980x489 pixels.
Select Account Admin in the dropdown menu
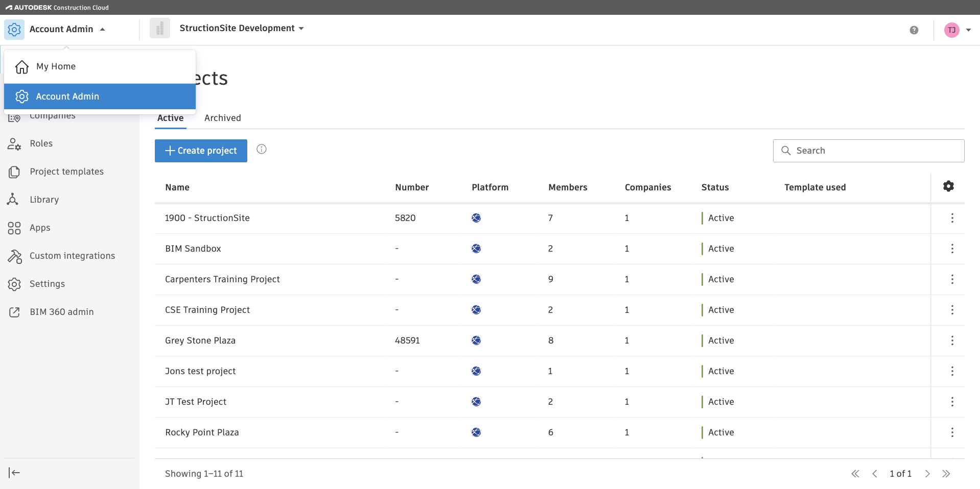(100, 96)
